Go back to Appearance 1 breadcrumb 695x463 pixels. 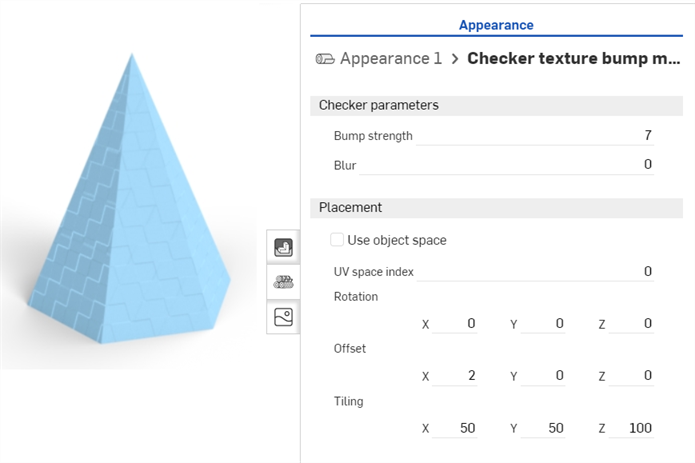390,58
